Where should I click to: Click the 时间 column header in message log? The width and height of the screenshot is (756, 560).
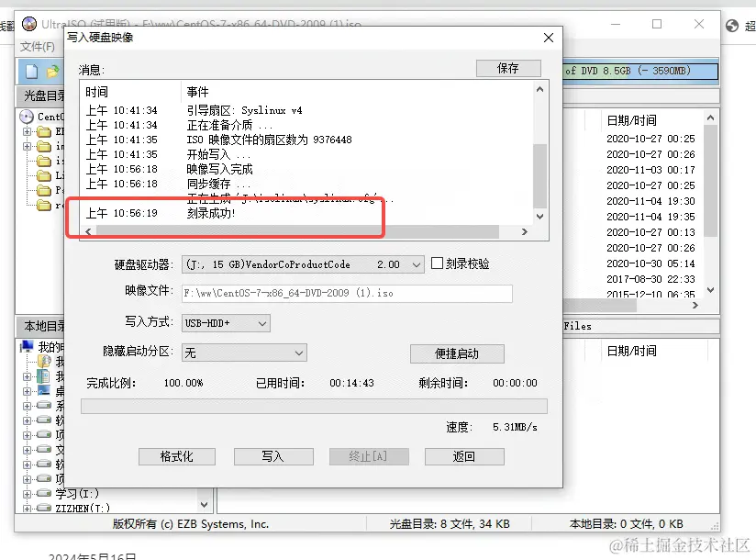click(x=97, y=92)
